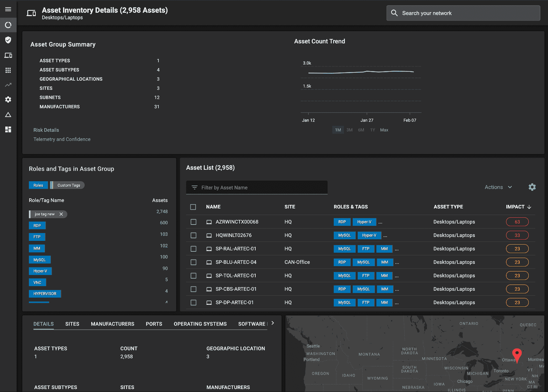
Task: Click the shield security icon in sidebar
Action: point(8,40)
